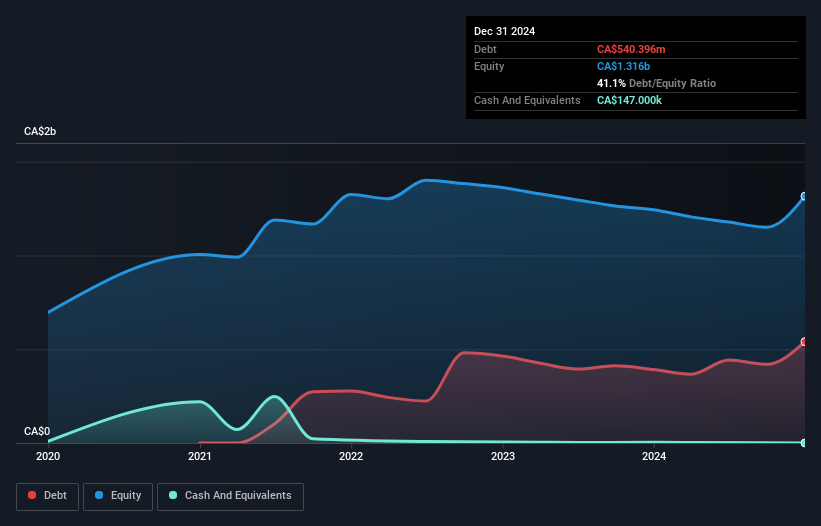Toggle the Debt series legend button
The height and width of the screenshot is (526, 821).
48,496
